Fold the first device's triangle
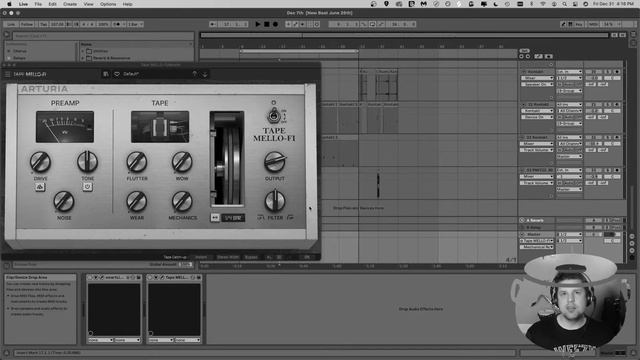 coord(96,277)
